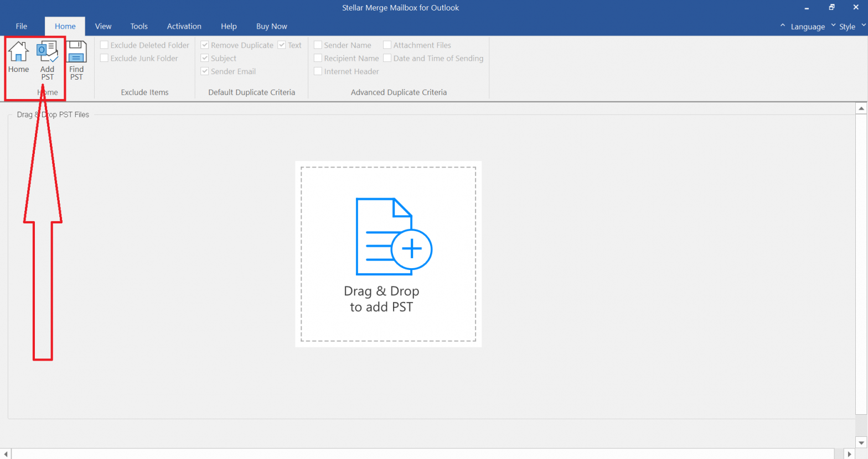
Task: Switch to the Home ribbon tab
Action: pos(65,26)
